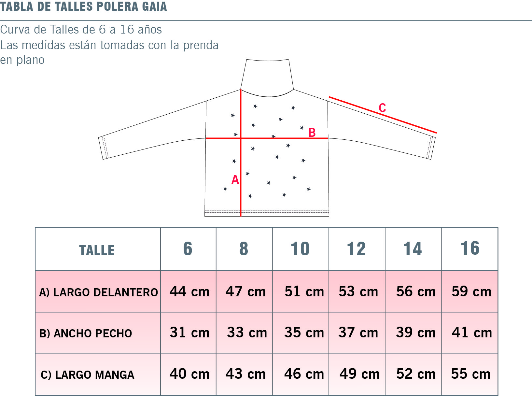This screenshot has width=532, height=396.
Task: Click the left sleeve cuff of the drawing
Action: [x=103, y=148]
